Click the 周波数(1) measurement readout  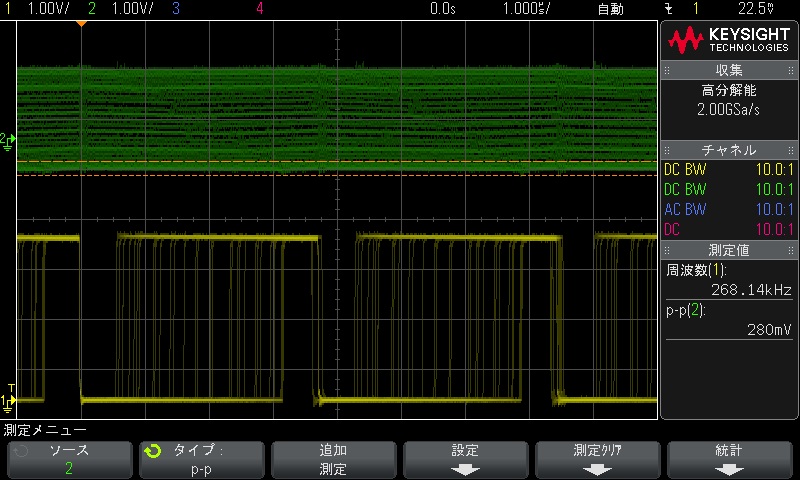click(x=728, y=279)
